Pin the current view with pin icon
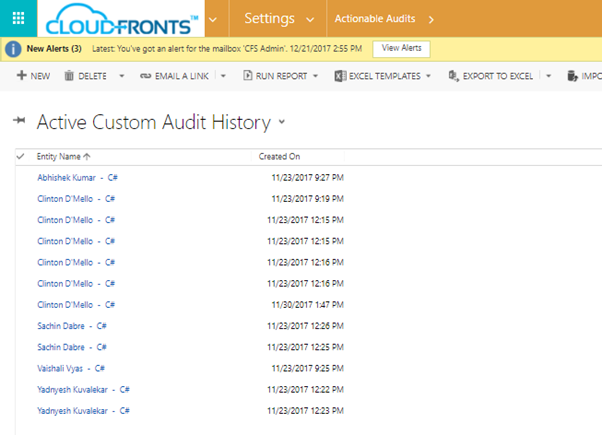This screenshot has height=435, width=602. point(19,121)
